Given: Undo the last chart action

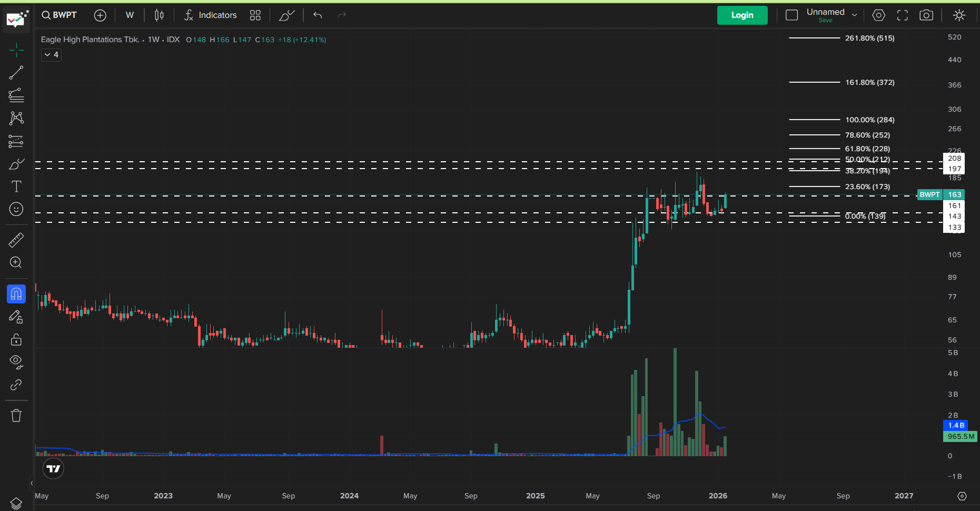Looking at the screenshot, I should (x=318, y=15).
